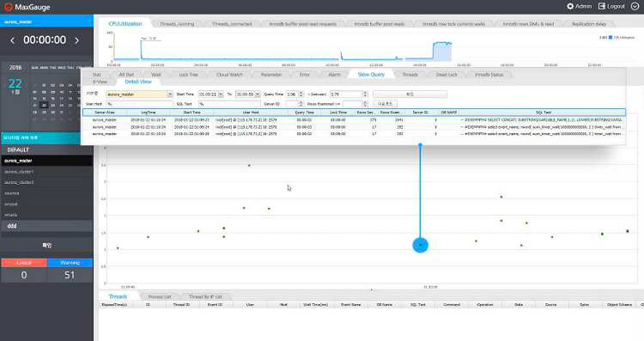Select the Stat tab

pyautogui.click(x=96, y=75)
